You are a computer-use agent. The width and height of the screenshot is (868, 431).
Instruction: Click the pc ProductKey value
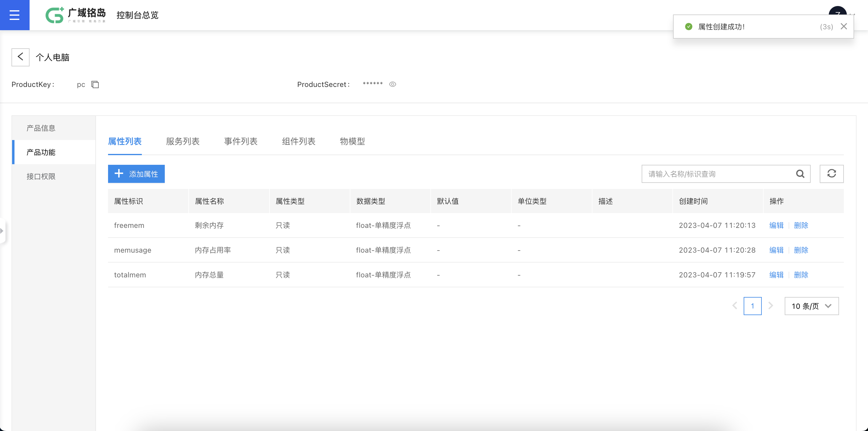(x=81, y=85)
